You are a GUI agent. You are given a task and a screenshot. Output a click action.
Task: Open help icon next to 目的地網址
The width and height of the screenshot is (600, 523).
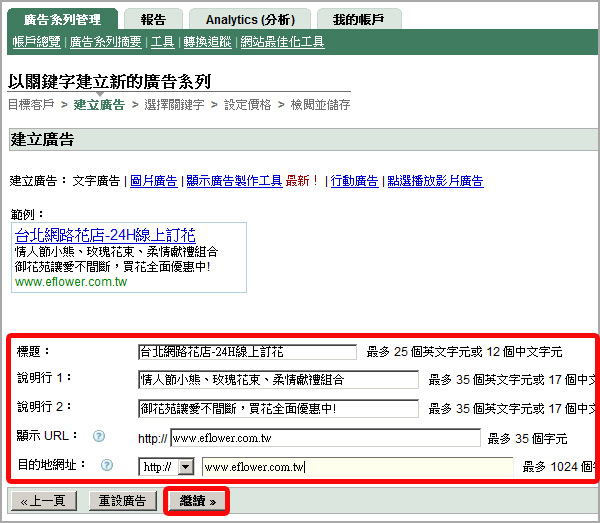[107, 465]
